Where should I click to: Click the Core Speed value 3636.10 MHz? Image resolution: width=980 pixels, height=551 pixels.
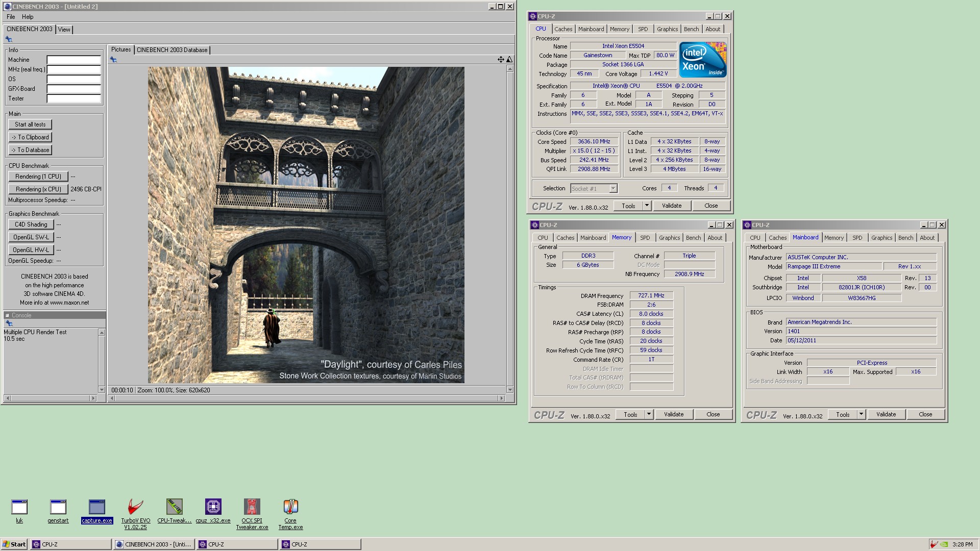(x=594, y=142)
